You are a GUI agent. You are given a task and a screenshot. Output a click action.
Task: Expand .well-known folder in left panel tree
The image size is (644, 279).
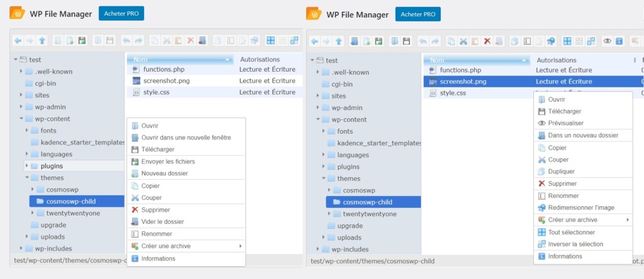[21, 72]
